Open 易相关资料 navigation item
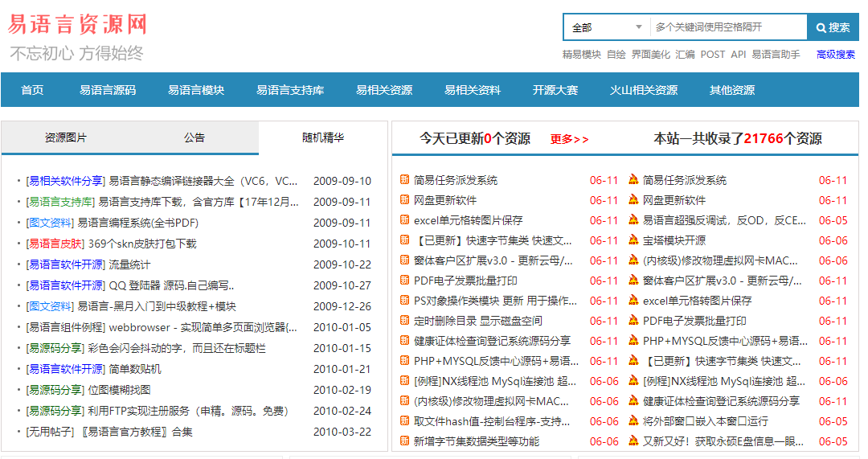868x459 pixels. tap(473, 90)
